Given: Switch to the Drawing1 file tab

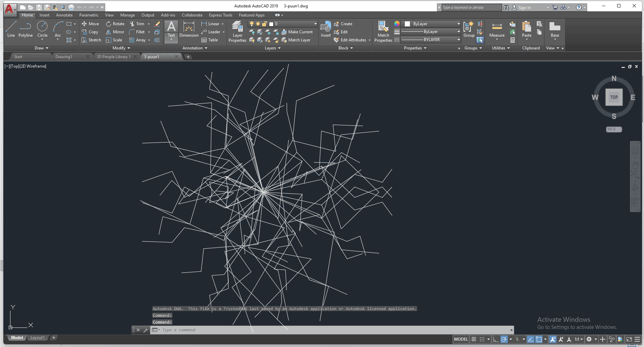Looking at the screenshot, I should [x=64, y=57].
